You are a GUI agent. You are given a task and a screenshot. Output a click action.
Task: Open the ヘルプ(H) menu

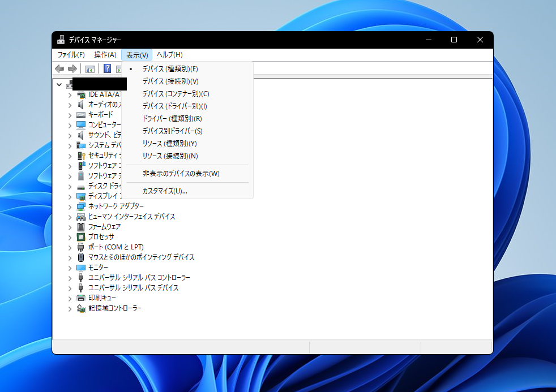[170, 55]
